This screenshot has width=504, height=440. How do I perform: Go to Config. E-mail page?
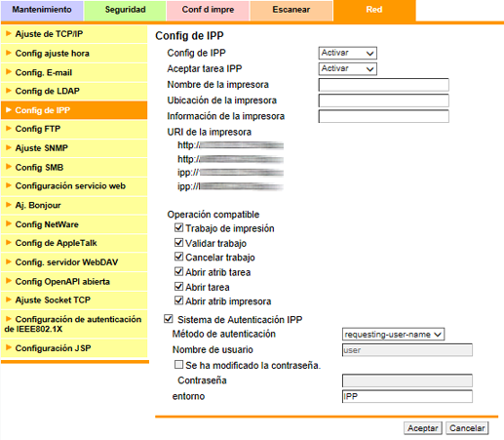tap(74, 72)
